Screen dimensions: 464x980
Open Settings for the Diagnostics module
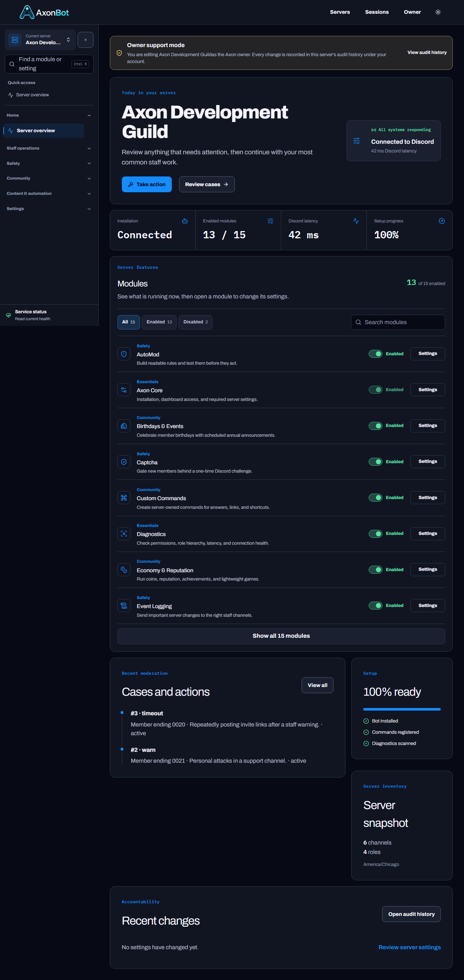[x=427, y=533]
